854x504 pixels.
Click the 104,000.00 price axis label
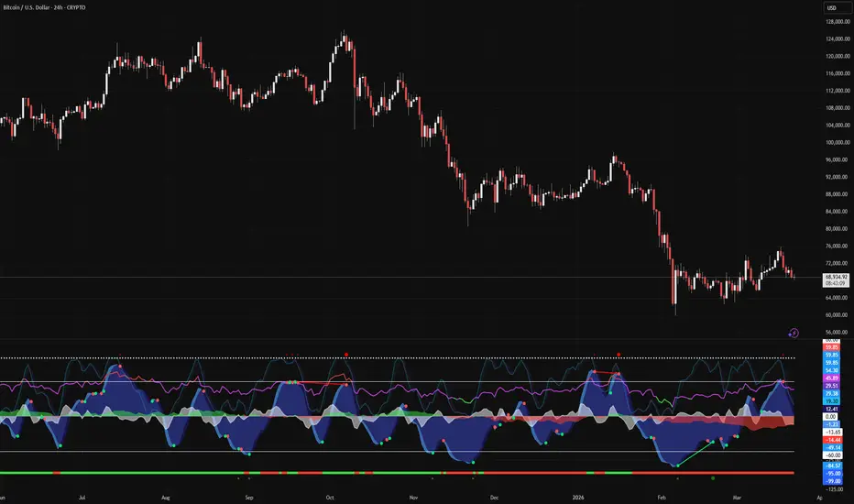(x=838, y=126)
